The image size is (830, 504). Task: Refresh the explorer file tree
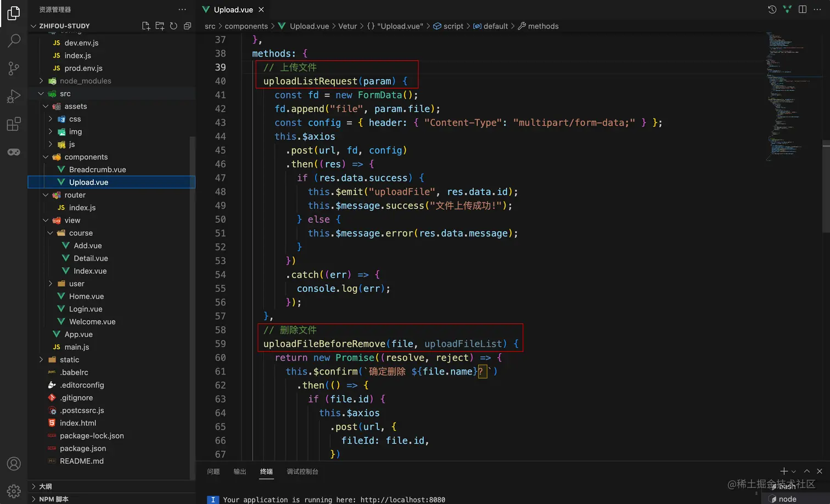tap(173, 26)
